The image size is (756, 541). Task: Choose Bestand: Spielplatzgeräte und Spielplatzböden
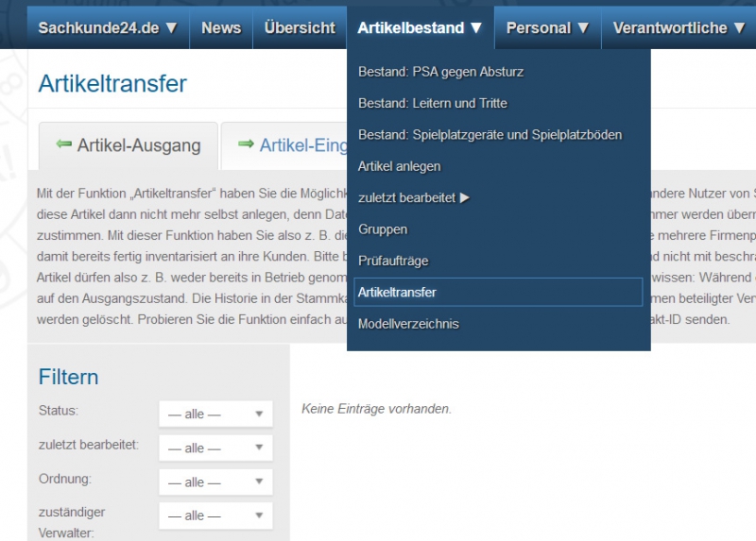(x=490, y=135)
